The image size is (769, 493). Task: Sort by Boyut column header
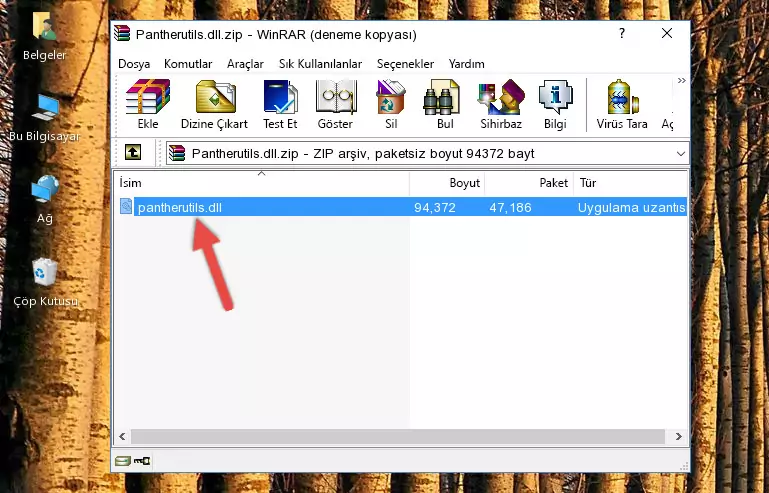[x=447, y=182]
